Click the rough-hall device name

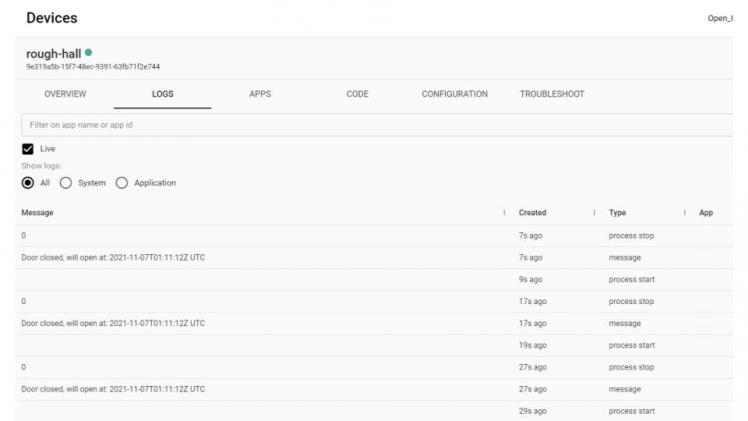click(53, 54)
